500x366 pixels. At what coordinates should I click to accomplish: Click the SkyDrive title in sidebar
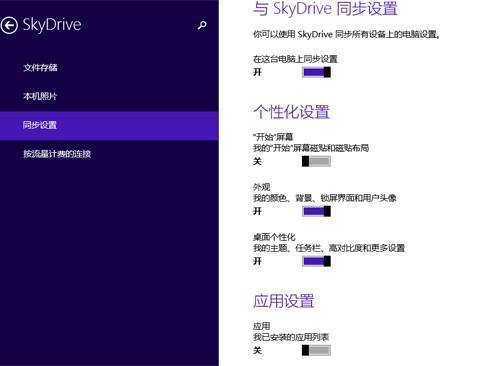(52, 25)
